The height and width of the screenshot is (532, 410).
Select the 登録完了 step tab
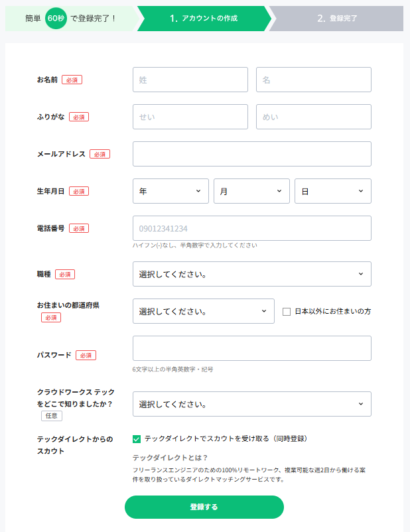[337, 19]
